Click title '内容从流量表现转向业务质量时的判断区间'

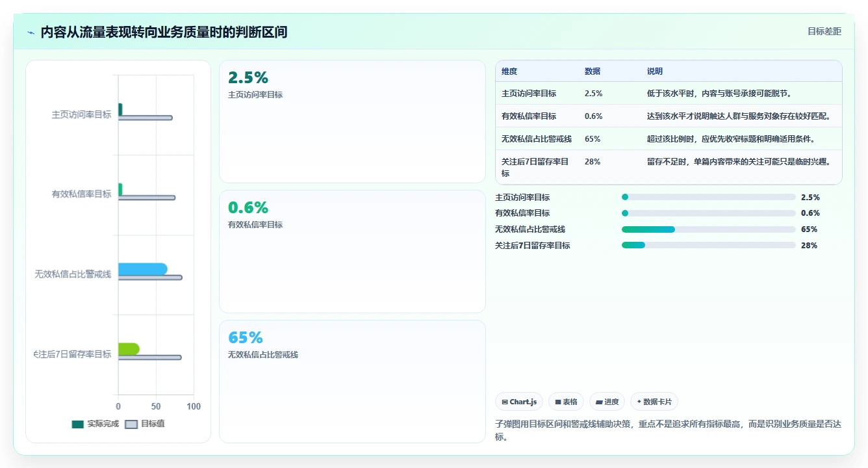[164, 32]
